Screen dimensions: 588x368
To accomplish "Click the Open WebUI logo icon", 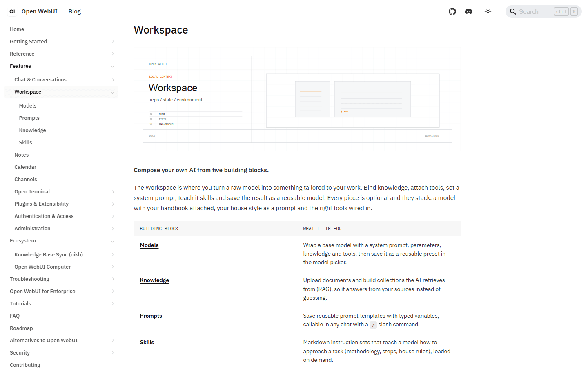I will click(x=12, y=11).
